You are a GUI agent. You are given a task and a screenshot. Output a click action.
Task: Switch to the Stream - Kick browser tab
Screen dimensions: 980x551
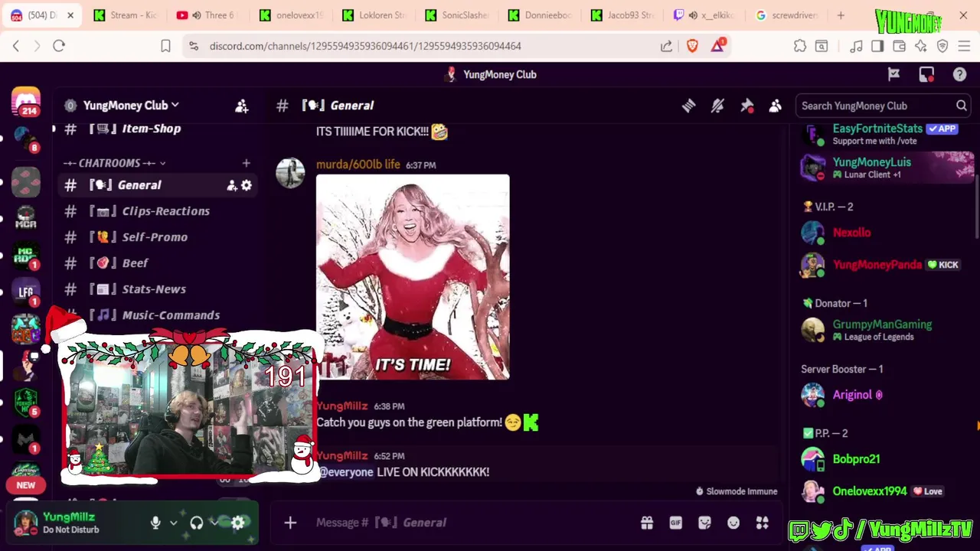[x=125, y=15]
